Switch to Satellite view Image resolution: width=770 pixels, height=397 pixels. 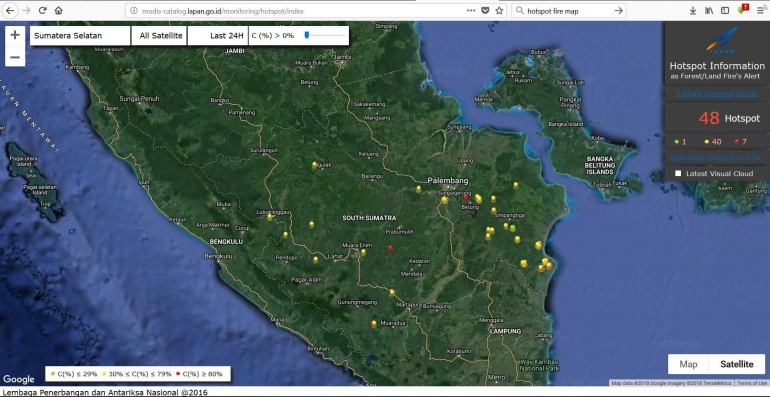point(737,364)
